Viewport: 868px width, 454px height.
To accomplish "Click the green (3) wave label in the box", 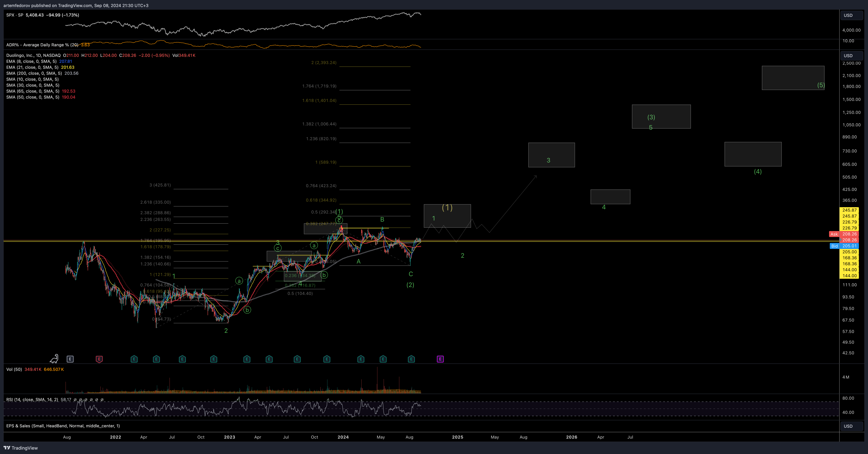I will 651,117.
